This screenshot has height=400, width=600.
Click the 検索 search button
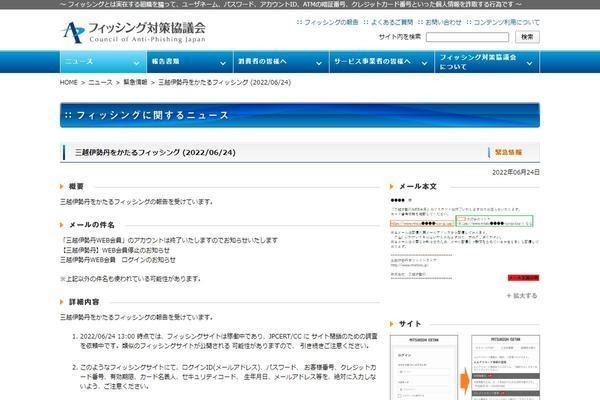coord(527,37)
